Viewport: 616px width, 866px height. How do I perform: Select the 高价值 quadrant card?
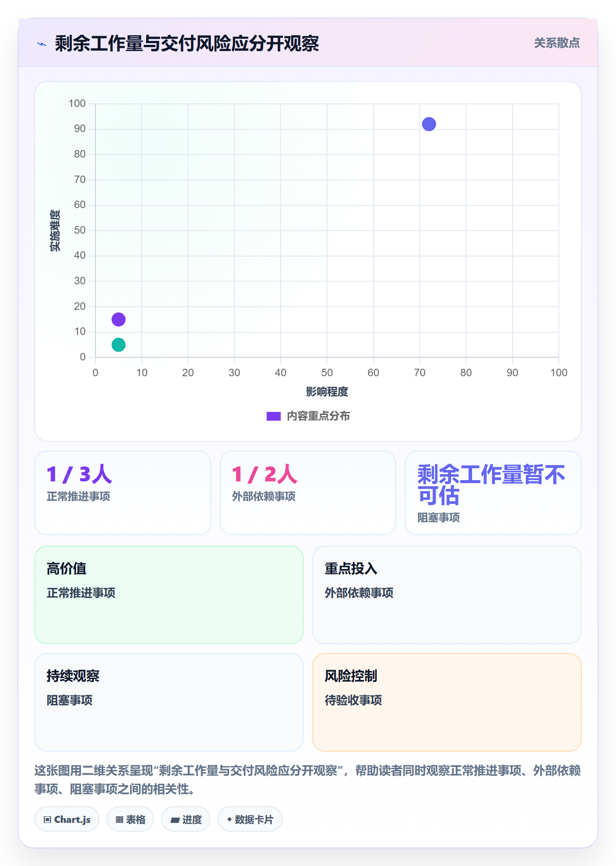(x=169, y=595)
